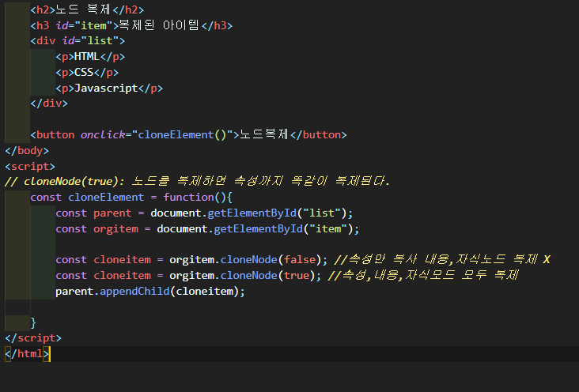Click getElementById("list") call
The width and height of the screenshot is (579, 392).
click(277, 213)
